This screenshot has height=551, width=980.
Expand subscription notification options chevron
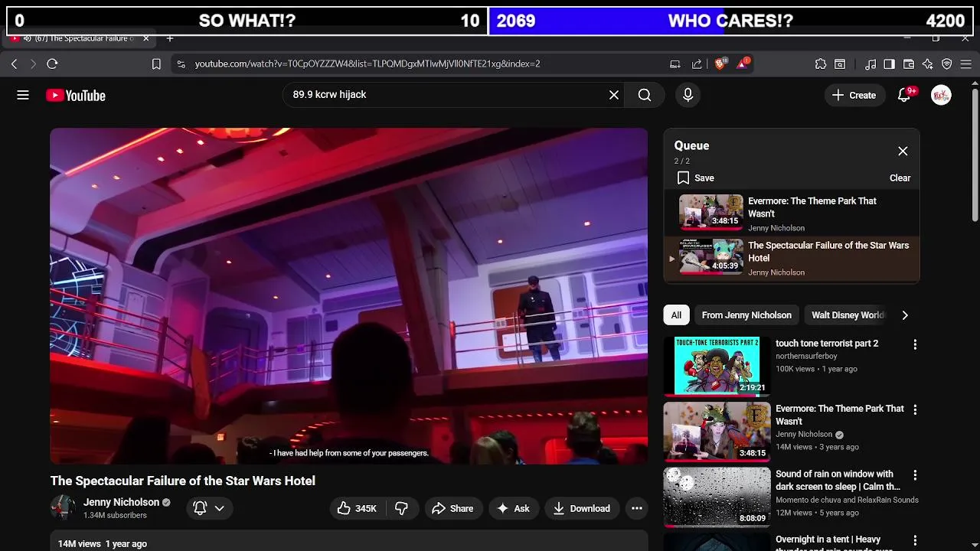click(219, 508)
